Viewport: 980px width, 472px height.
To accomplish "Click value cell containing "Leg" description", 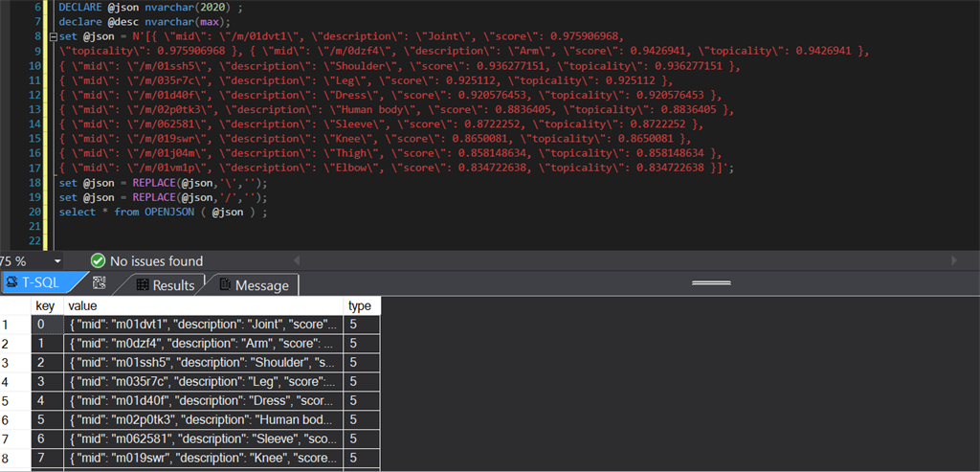I will pyautogui.click(x=205, y=381).
